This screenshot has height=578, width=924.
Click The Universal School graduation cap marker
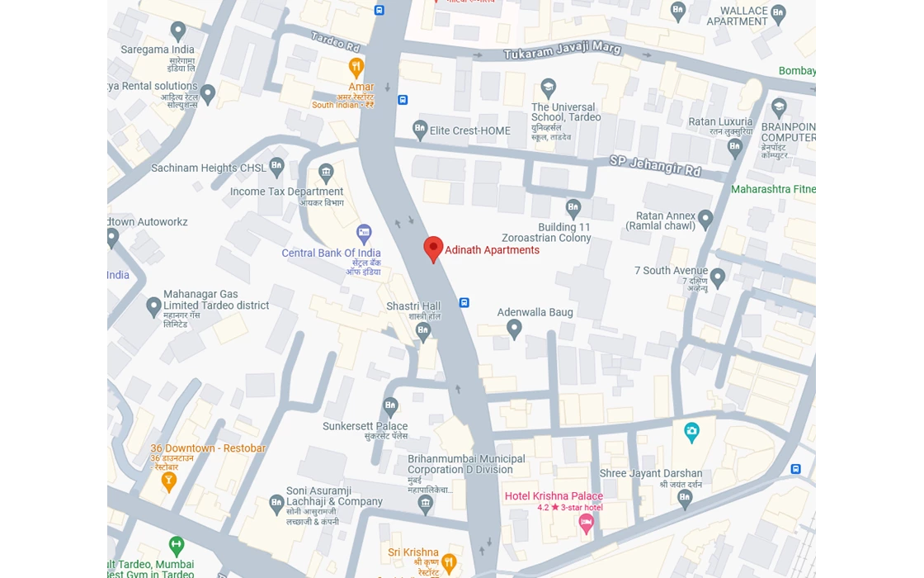tap(548, 89)
